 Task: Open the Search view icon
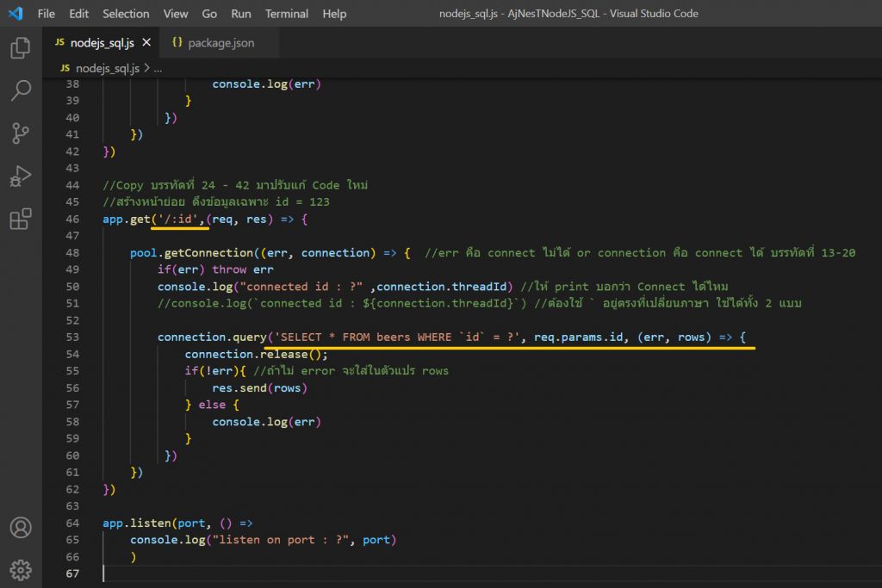tap(21, 90)
